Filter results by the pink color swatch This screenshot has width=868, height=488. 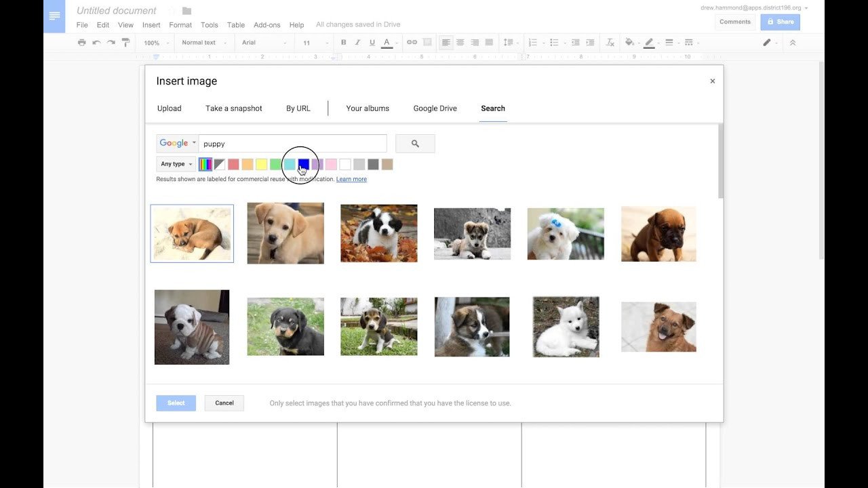pyautogui.click(x=331, y=164)
